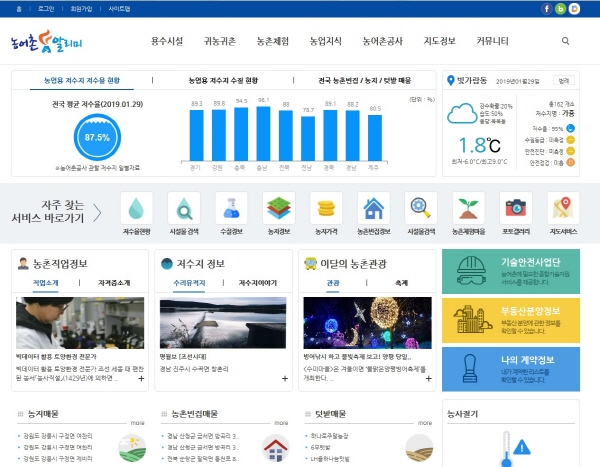Select the 자격증소개 tab
600x467 pixels.
(115, 283)
